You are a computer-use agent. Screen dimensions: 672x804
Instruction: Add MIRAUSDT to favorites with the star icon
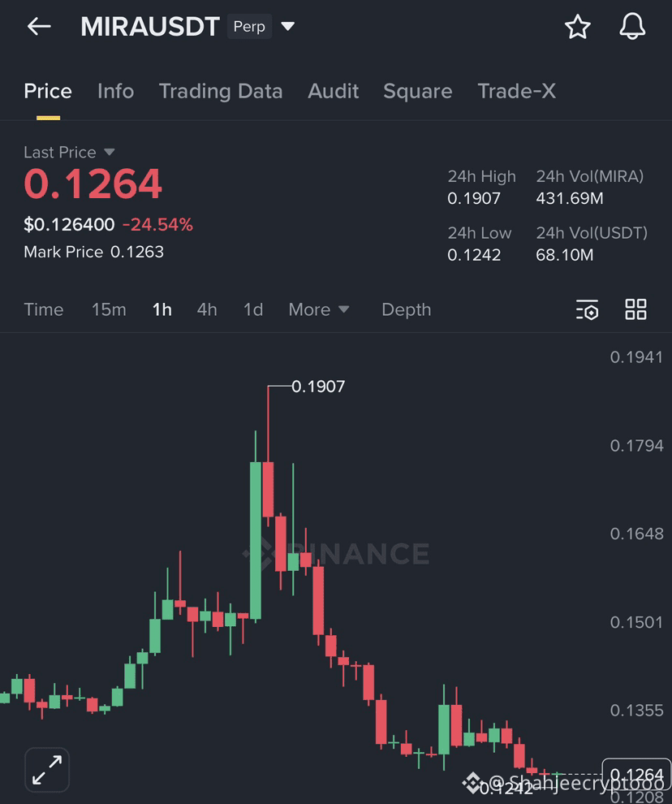click(578, 26)
